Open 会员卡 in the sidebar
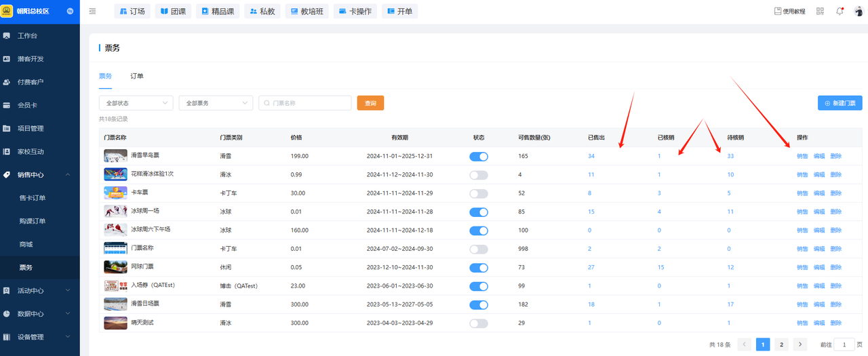The width and height of the screenshot is (868, 356). click(x=27, y=105)
